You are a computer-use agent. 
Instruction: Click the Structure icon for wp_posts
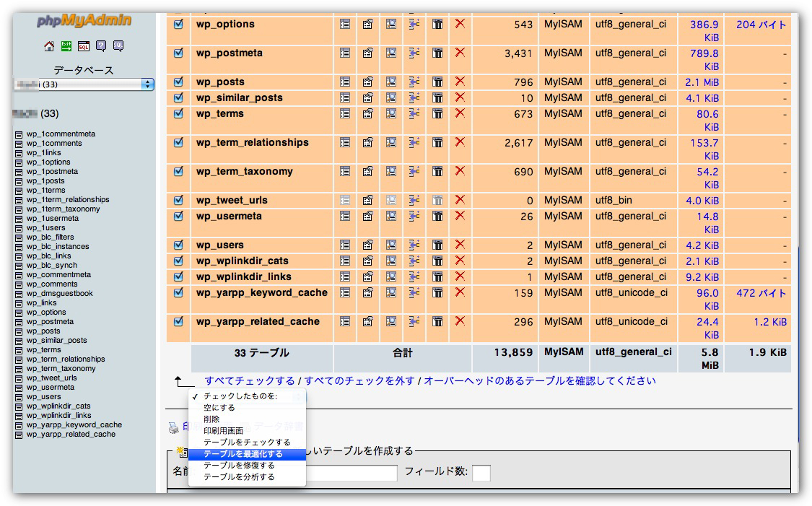368,82
